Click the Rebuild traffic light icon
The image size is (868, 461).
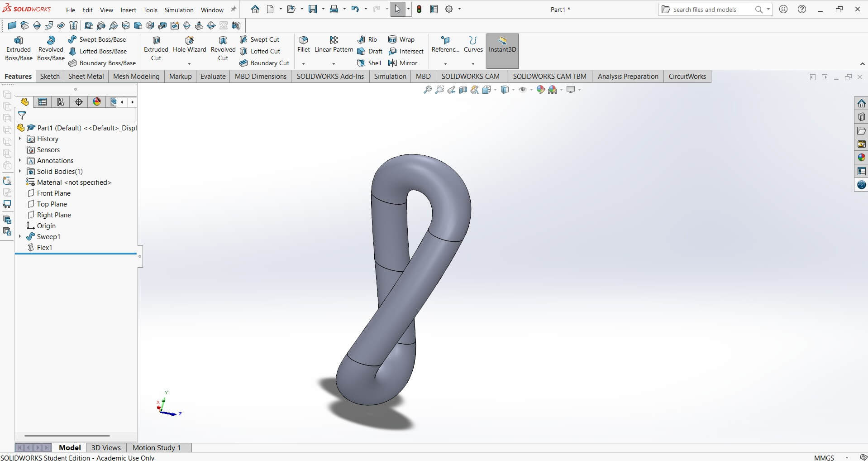coord(419,9)
